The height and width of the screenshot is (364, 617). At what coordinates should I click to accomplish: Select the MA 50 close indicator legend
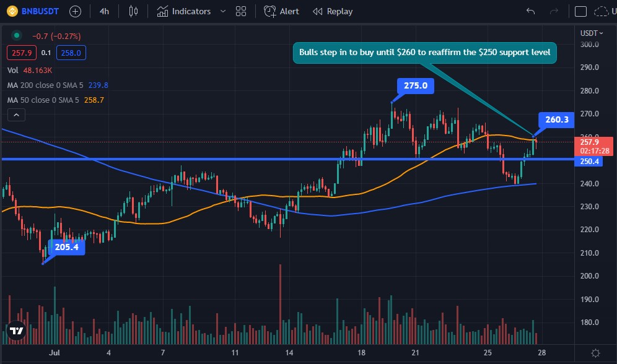pos(43,100)
